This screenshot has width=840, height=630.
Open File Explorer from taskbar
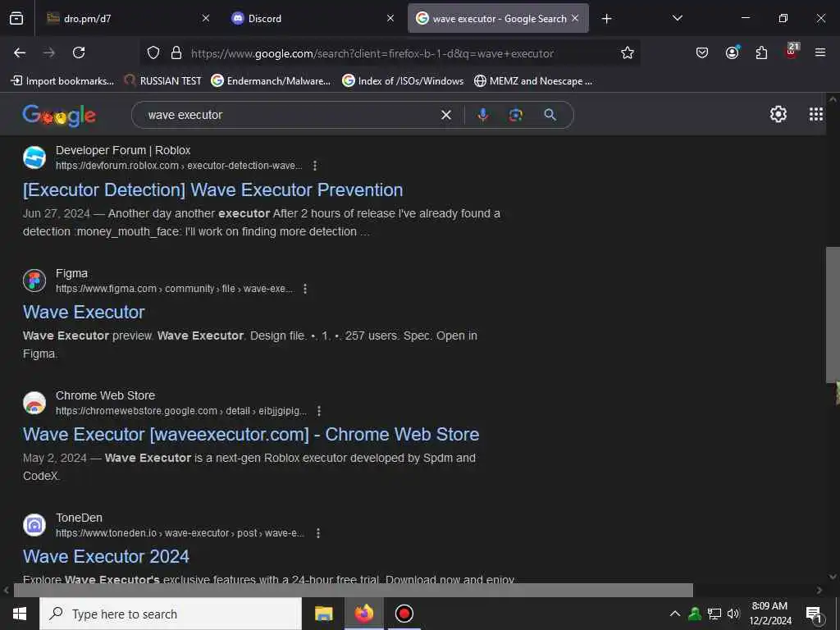323,614
